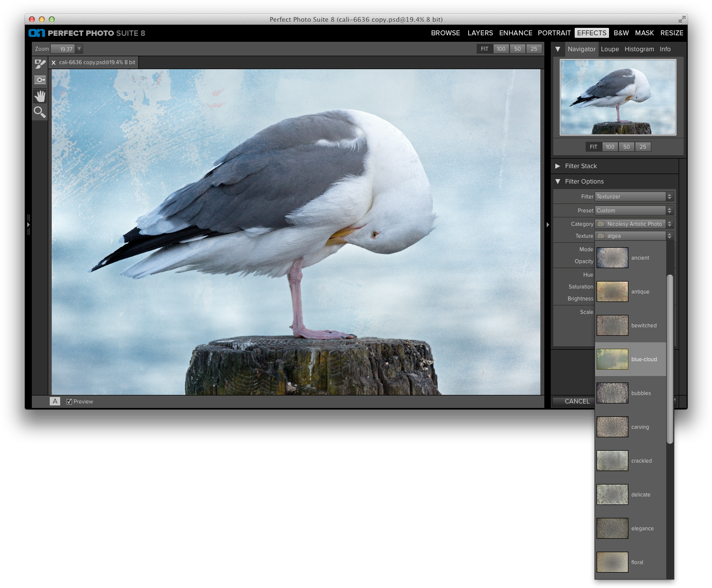Switch to the Info tab
Image resolution: width=712 pixels, height=588 pixels.
click(665, 49)
